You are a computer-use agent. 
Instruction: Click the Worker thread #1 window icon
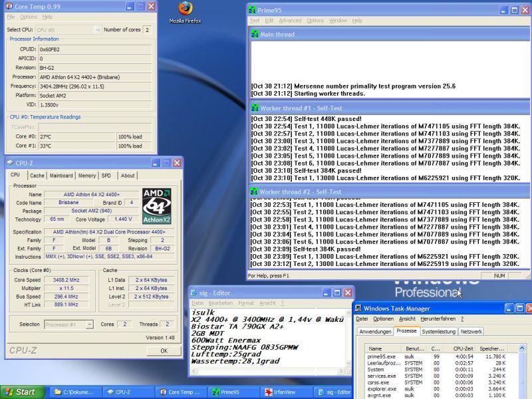[x=255, y=108]
